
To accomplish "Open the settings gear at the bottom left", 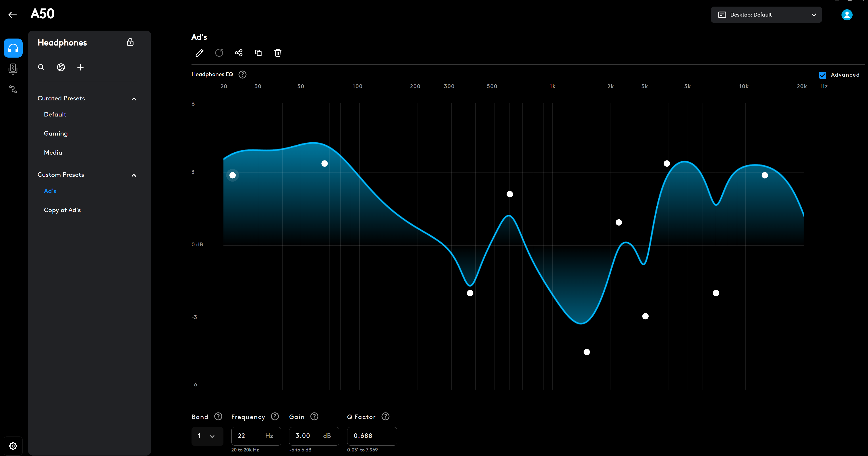I will [x=13, y=446].
